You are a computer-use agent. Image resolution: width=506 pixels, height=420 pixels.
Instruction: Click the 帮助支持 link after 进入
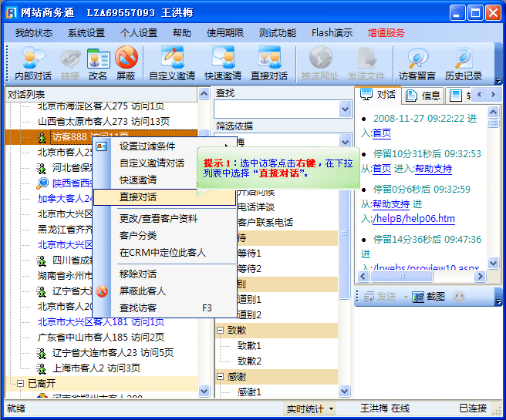(x=433, y=168)
